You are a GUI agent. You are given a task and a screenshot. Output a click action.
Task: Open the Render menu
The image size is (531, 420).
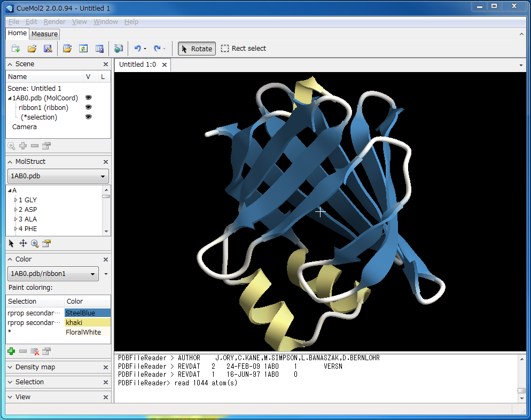tap(54, 21)
